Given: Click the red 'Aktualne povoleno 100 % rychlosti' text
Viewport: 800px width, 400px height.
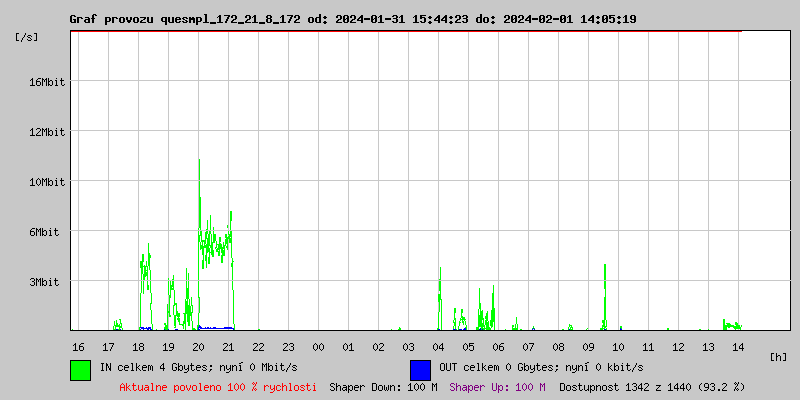Looking at the screenshot, I should (x=218, y=387).
